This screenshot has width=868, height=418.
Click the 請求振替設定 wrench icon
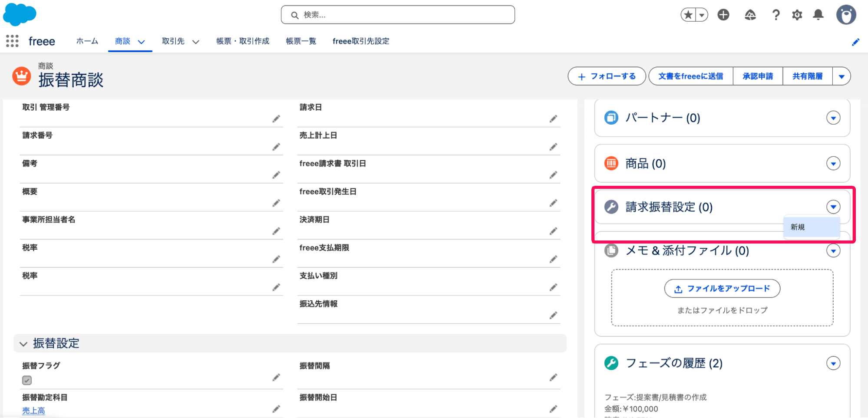pos(611,207)
